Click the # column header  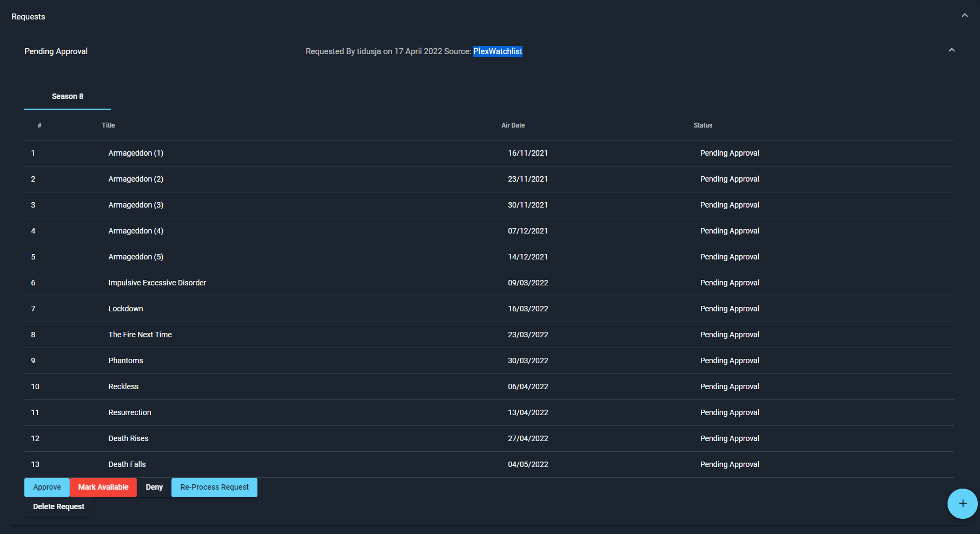(39, 125)
